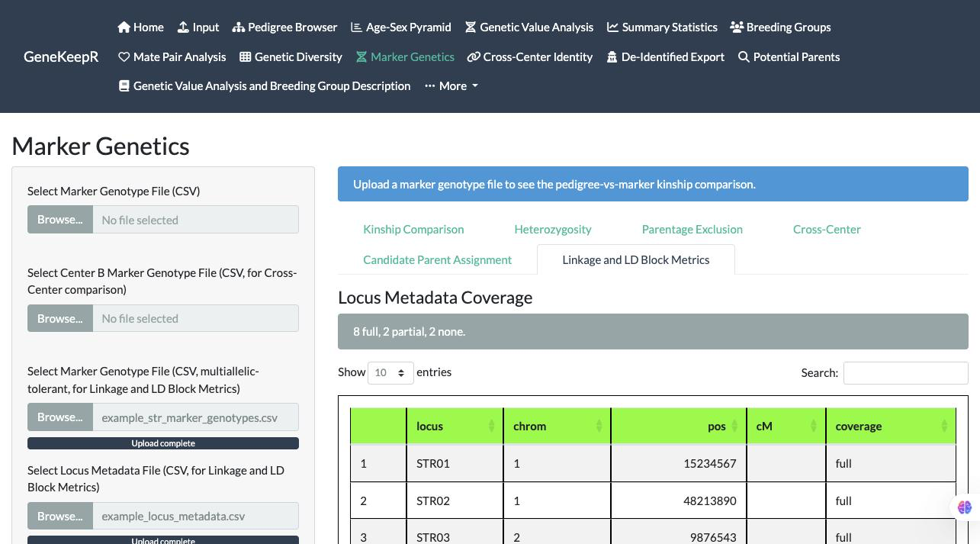Click the Center B 'No file selected' field

[196, 318]
